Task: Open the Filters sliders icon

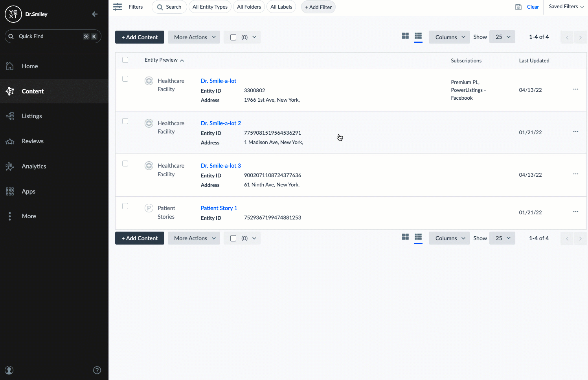Action: (117, 7)
